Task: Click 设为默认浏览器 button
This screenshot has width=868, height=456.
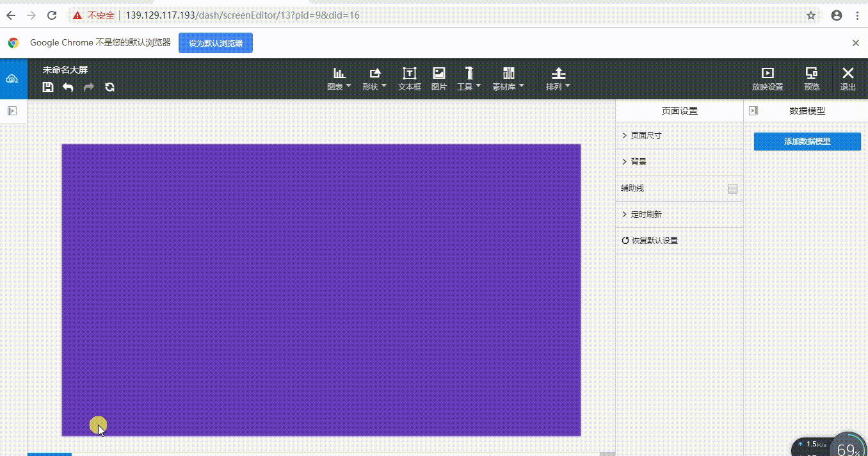Action: click(x=215, y=43)
